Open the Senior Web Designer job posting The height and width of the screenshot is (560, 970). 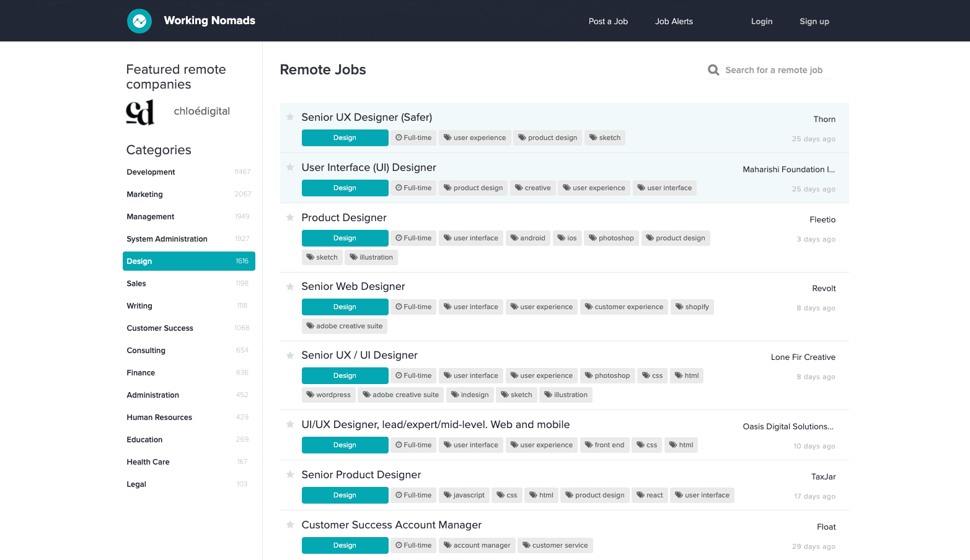point(353,286)
